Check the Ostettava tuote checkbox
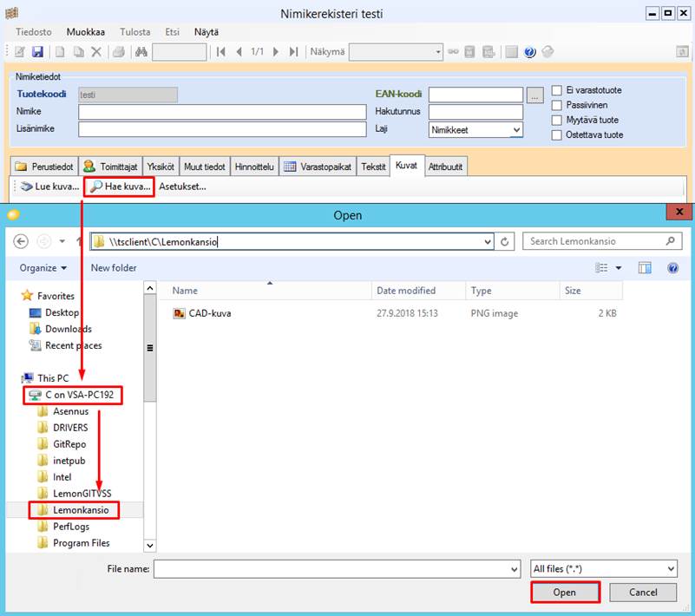Viewport: 695px width, 616px height. click(x=557, y=135)
